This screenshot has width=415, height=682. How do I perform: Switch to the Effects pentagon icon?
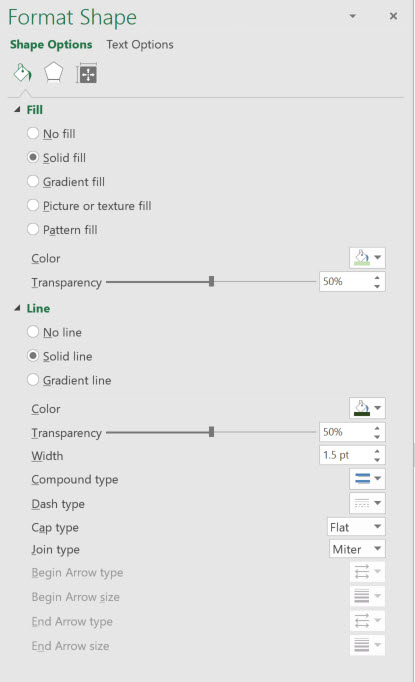pyautogui.click(x=54, y=73)
